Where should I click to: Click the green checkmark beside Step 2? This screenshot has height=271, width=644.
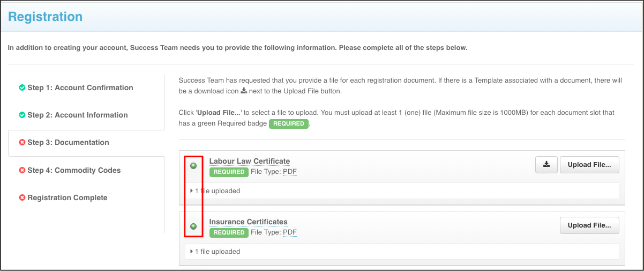coord(22,115)
